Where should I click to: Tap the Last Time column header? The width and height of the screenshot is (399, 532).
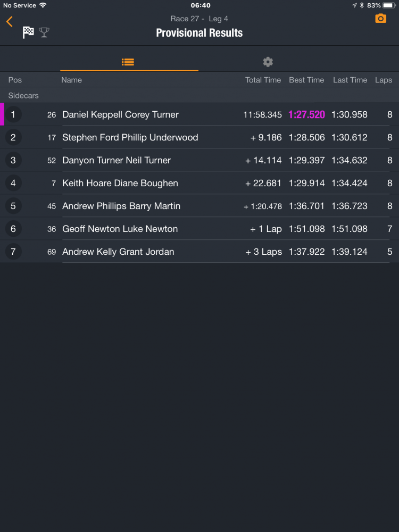click(350, 80)
